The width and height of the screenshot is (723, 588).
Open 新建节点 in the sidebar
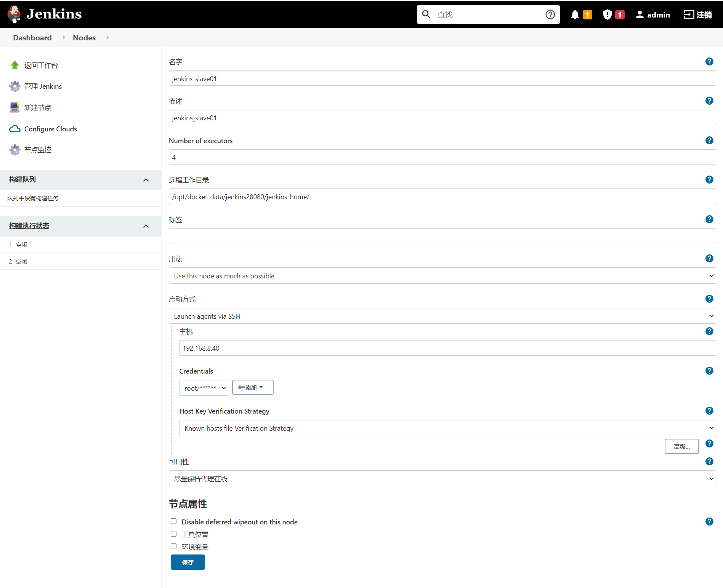point(38,108)
